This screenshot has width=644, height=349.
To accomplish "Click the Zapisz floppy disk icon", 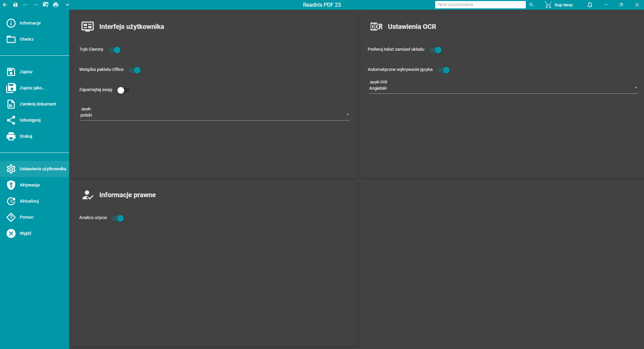I will [11, 72].
